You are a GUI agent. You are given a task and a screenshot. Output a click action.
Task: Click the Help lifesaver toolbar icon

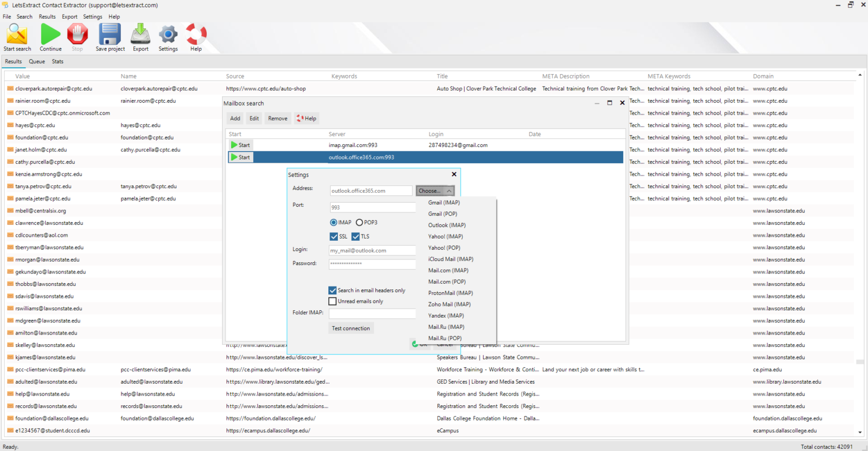coord(196,34)
